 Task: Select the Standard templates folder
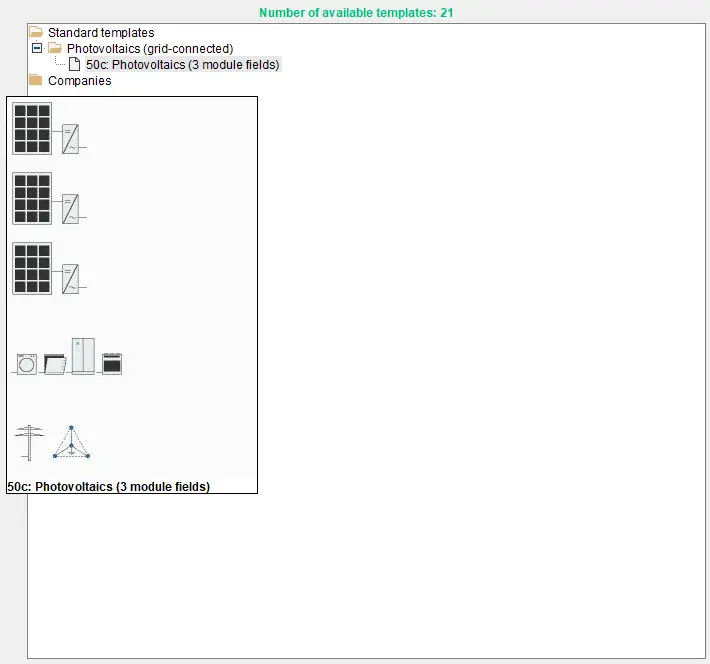[101, 33]
